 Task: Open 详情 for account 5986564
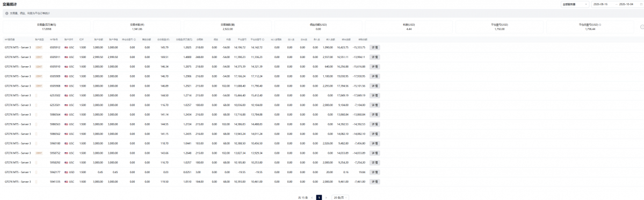pos(374,115)
